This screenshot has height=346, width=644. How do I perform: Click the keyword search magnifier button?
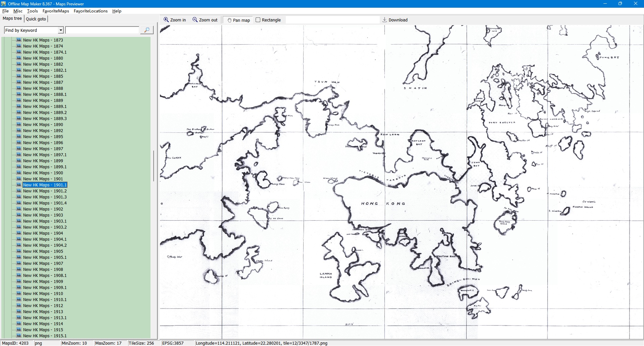coord(147,30)
